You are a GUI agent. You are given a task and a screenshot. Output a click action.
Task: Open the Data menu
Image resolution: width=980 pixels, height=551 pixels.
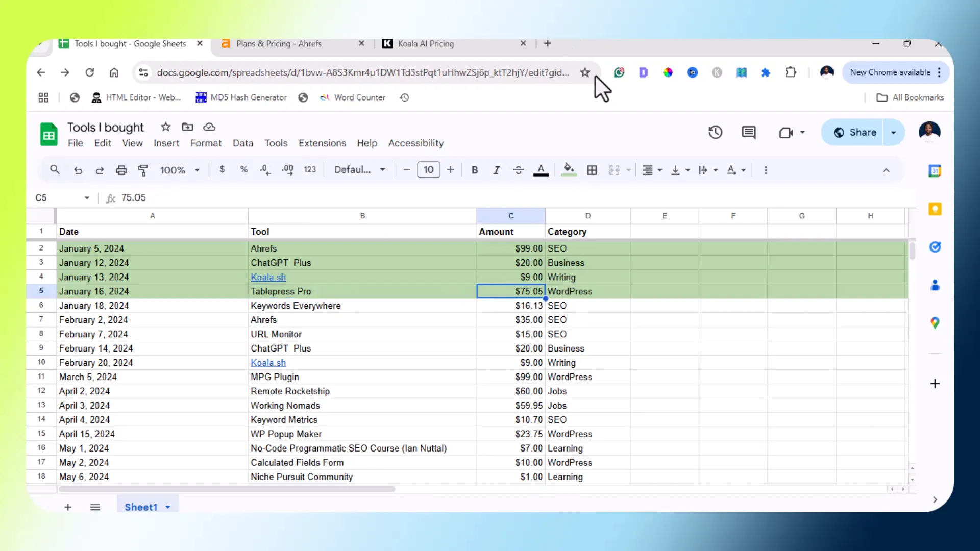[x=243, y=143]
